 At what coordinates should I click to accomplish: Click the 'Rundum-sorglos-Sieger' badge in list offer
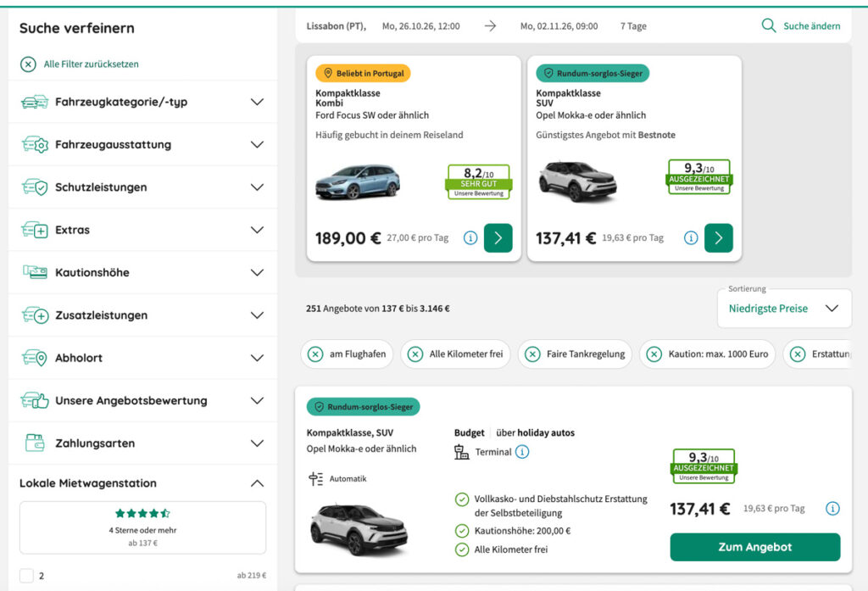pos(363,406)
